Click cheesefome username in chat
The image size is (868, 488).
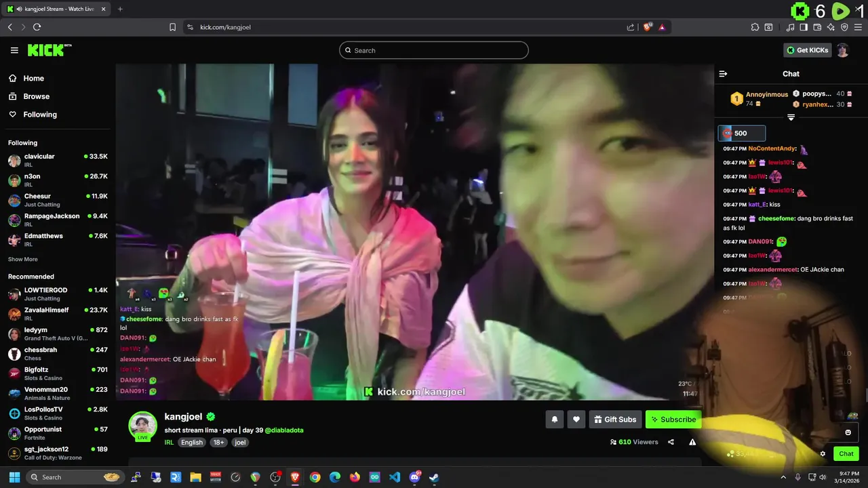point(777,219)
